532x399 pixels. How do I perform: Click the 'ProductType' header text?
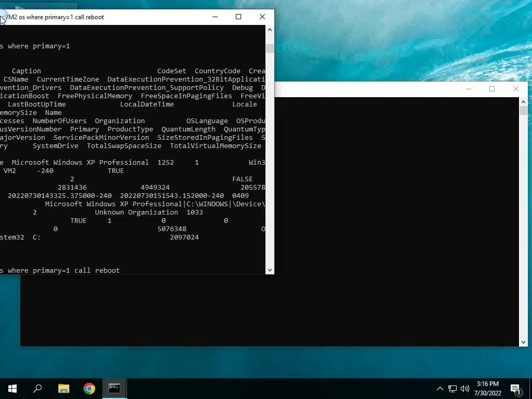coord(130,129)
